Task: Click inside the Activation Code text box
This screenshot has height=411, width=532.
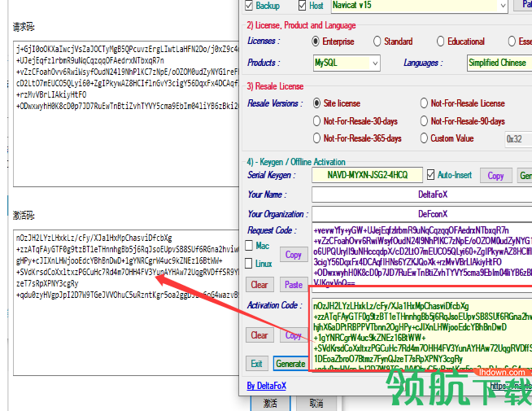Action: pyautogui.click(x=422, y=335)
